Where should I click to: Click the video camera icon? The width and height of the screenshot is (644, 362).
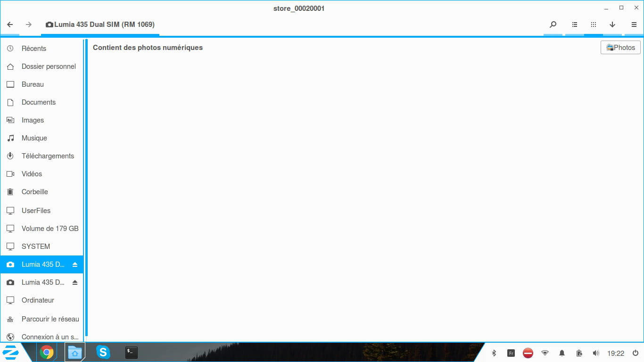(10, 174)
